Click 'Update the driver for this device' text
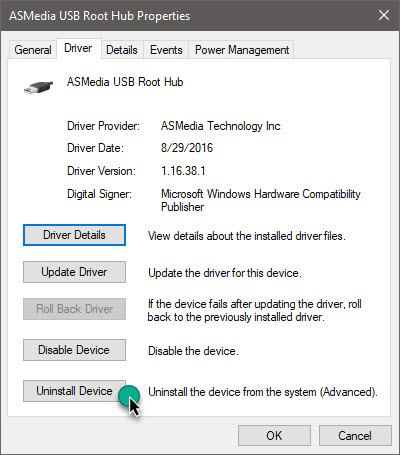The height and width of the screenshot is (455, 400). point(225,273)
